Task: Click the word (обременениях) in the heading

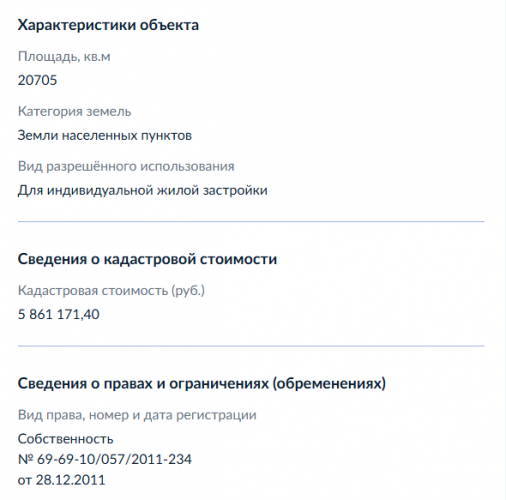Action: pyautogui.click(x=329, y=384)
